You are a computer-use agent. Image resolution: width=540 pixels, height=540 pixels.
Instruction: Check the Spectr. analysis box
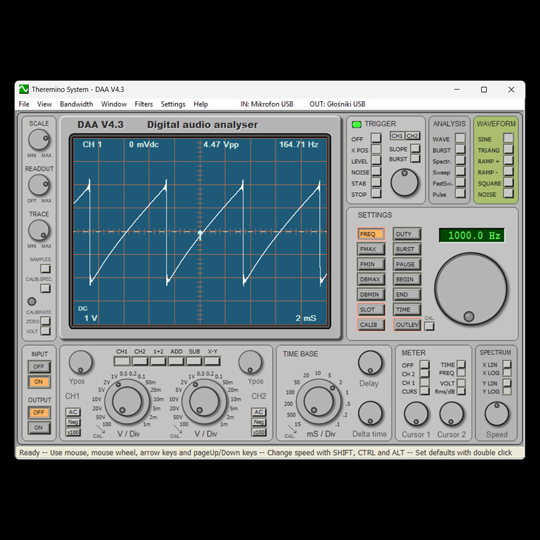[x=460, y=160]
